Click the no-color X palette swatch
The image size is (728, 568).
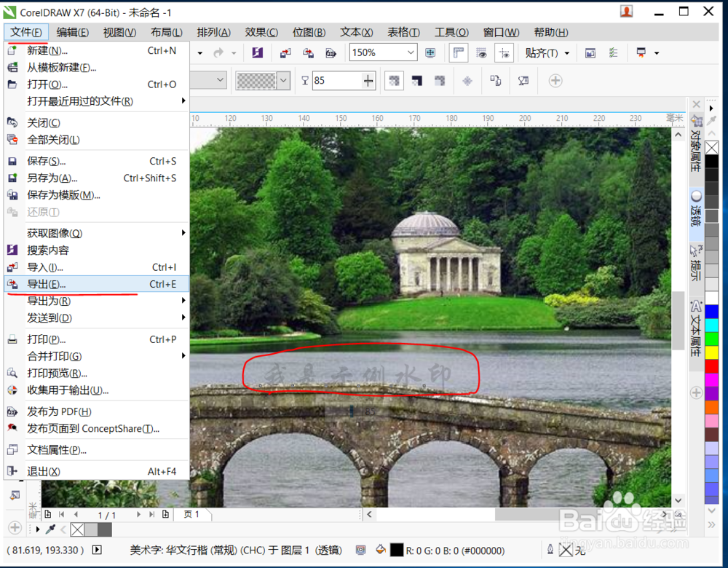coord(712,148)
